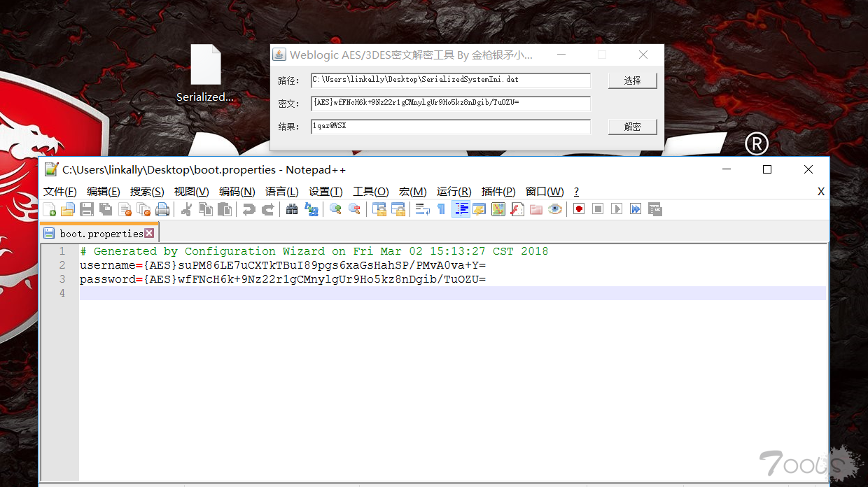Click the 结果 result field
This screenshot has height=487, width=868.
451,126
